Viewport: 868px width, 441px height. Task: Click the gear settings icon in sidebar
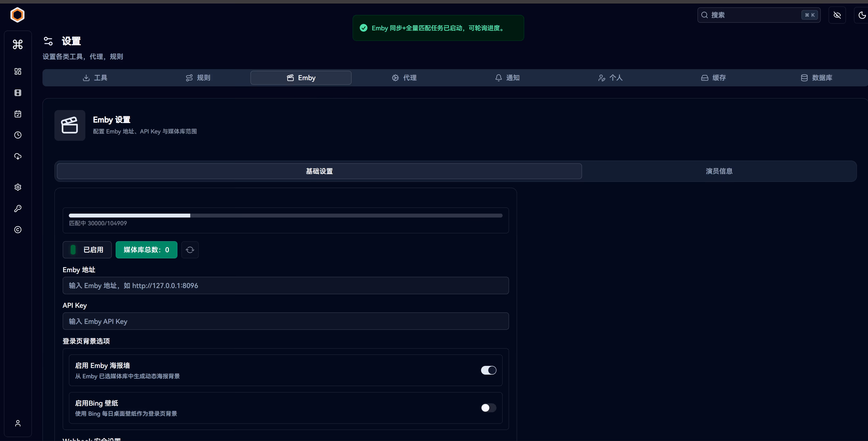(18, 187)
